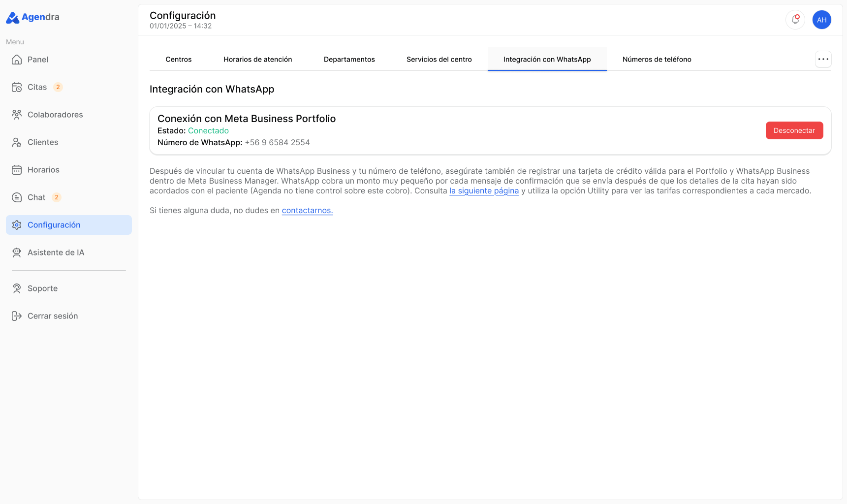Select the Colaboradores people icon
The height and width of the screenshot is (504, 847).
pyautogui.click(x=17, y=115)
